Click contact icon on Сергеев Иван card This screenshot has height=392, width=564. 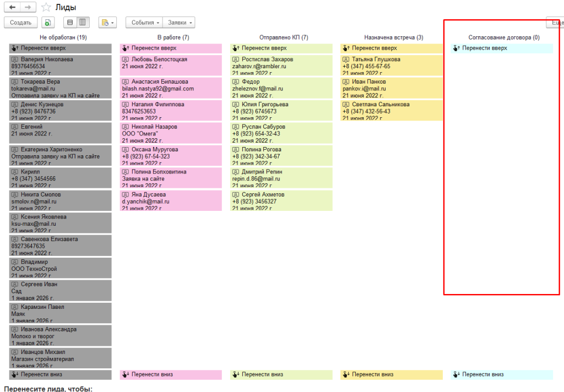point(15,285)
